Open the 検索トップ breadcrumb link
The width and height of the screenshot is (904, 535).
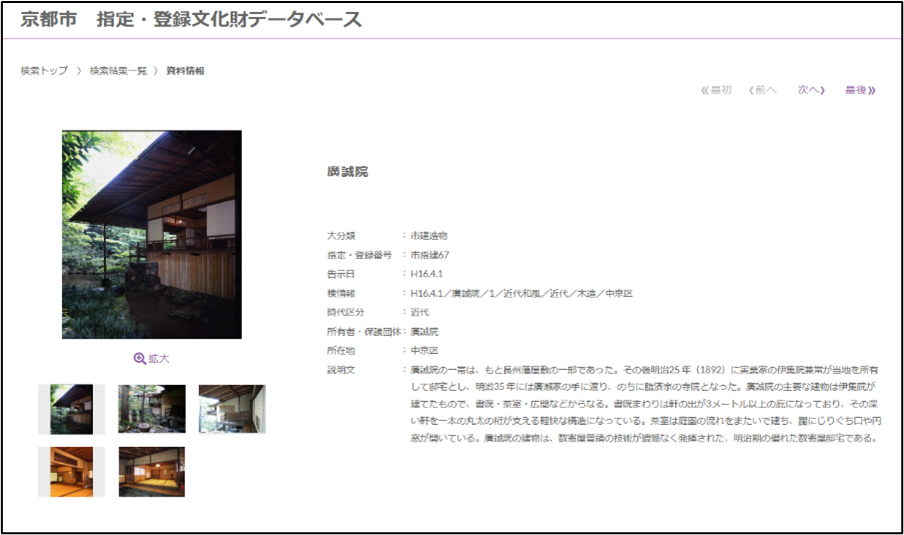(x=44, y=71)
